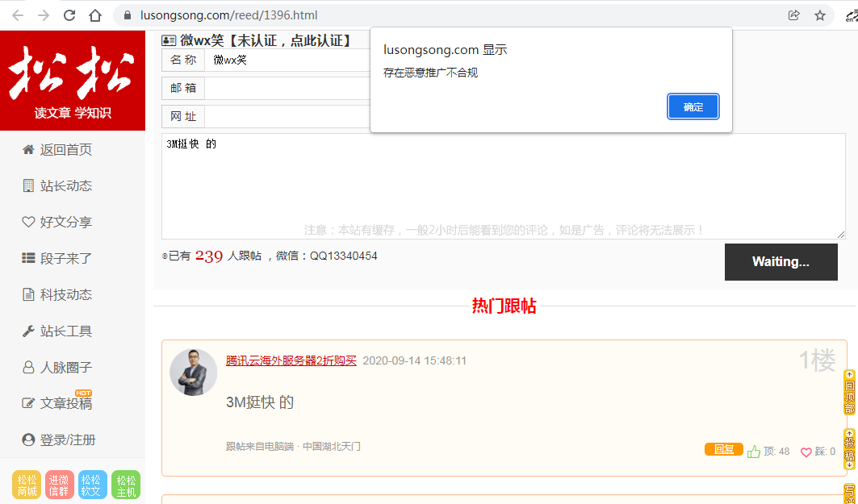Confirm the alert with 确定 button
This screenshot has width=858, height=504.
693,106
